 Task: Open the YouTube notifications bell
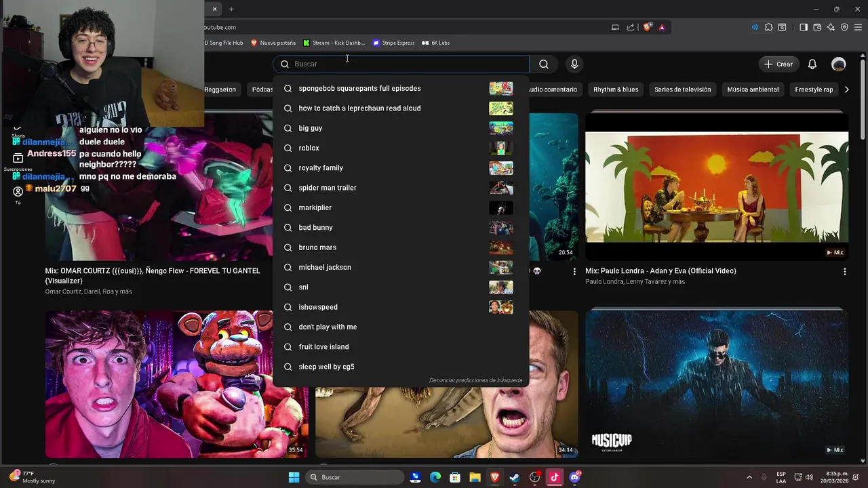coord(812,64)
